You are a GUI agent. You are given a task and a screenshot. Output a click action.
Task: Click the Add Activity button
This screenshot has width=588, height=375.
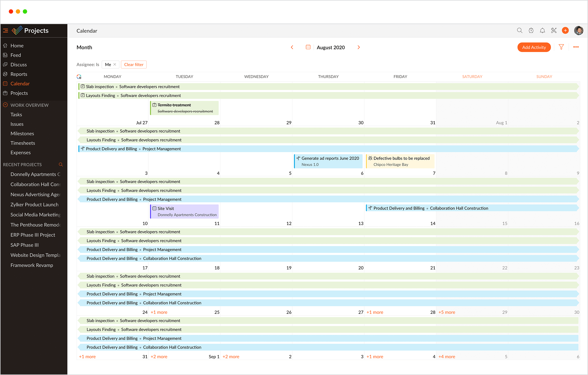(x=534, y=48)
